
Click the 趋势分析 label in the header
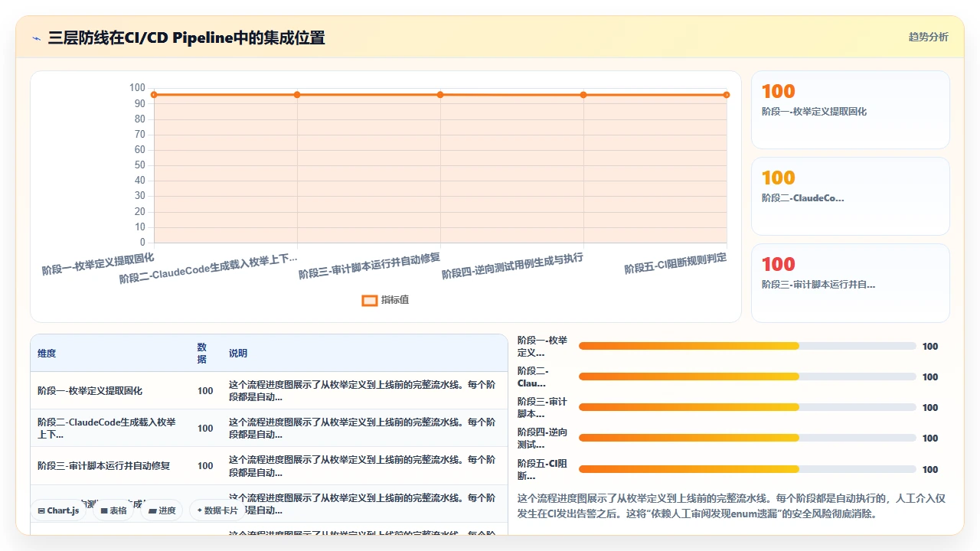(x=928, y=37)
